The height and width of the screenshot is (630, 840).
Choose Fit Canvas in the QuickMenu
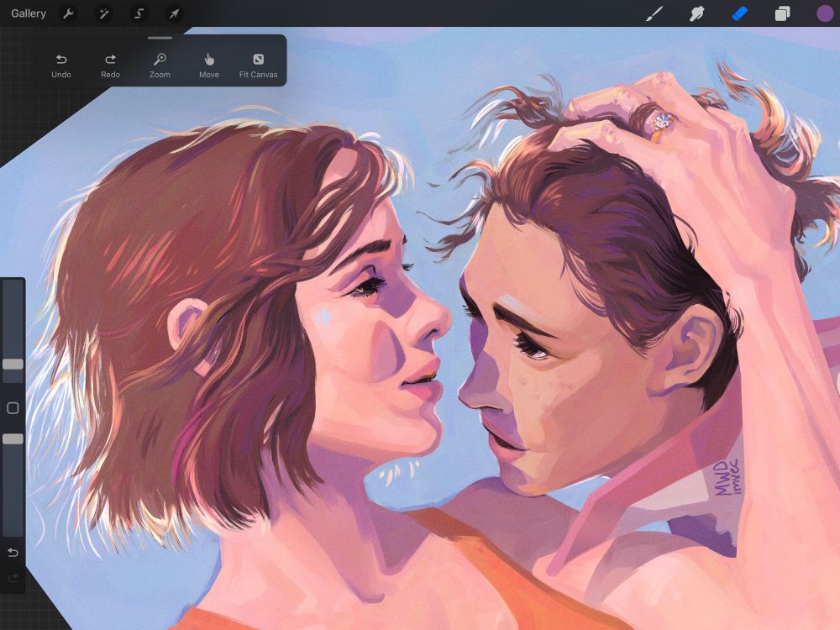258,66
